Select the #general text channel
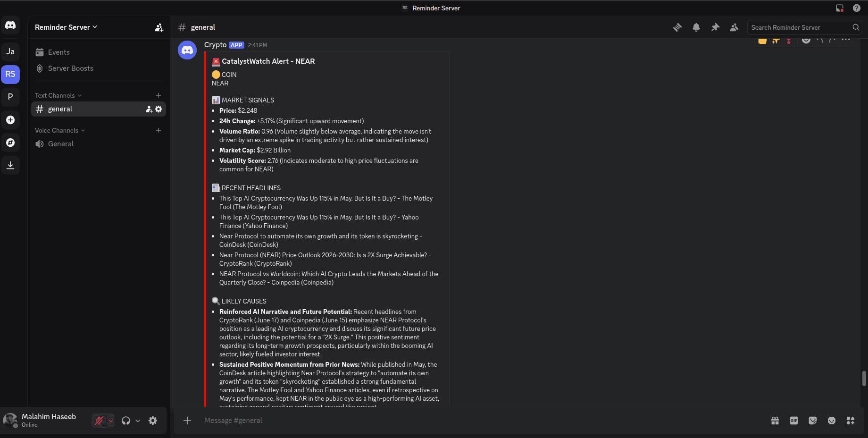868x438 pixels. (x=99, y=109)
